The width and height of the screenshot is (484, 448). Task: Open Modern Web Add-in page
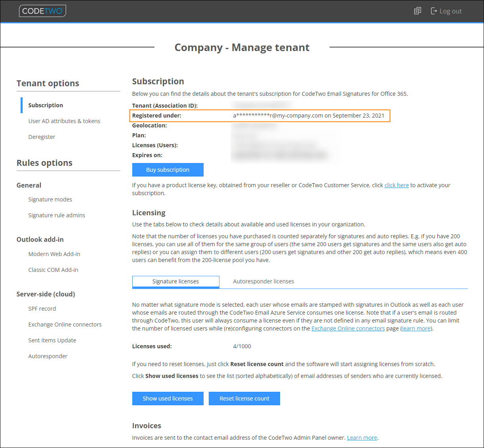tap(54, 254)
